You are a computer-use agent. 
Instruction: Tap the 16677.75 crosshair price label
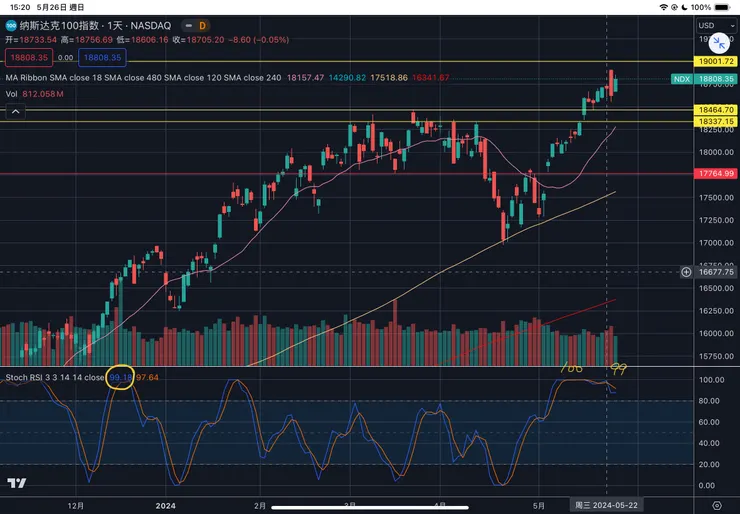716,272
